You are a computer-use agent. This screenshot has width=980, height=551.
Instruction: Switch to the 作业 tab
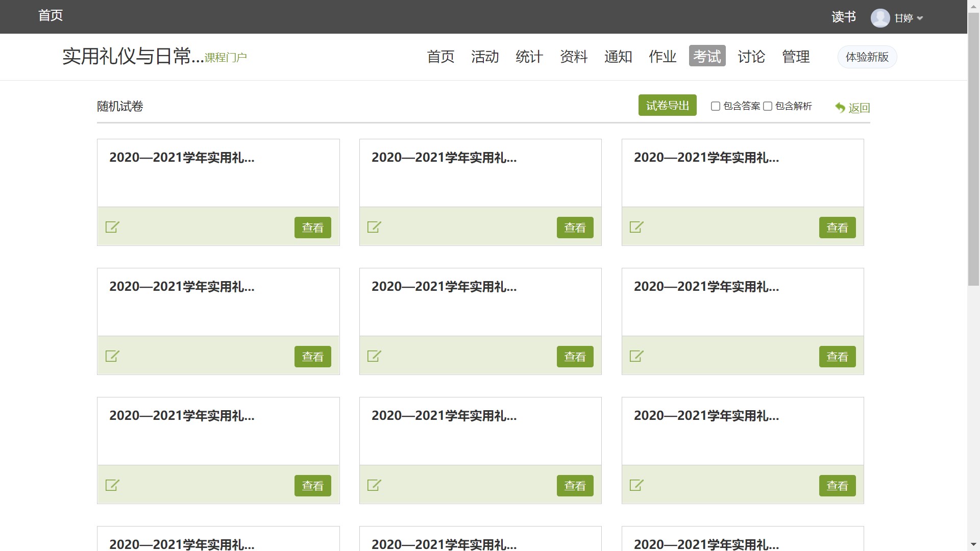click(663, 56)
